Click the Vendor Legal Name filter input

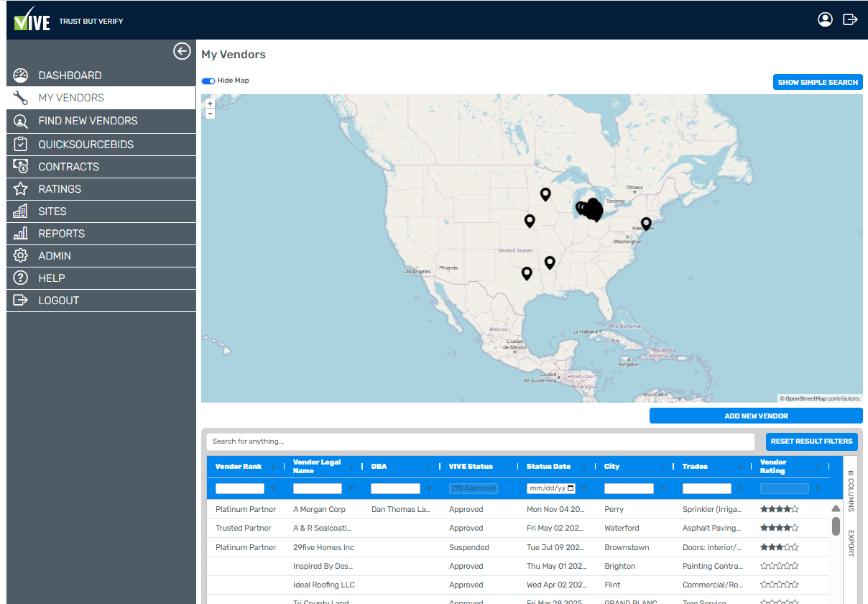[x=318, y=488]
